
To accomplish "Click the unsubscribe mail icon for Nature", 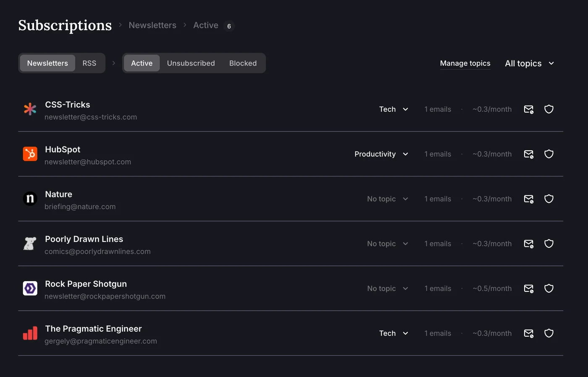I will [x=529, y=199].
